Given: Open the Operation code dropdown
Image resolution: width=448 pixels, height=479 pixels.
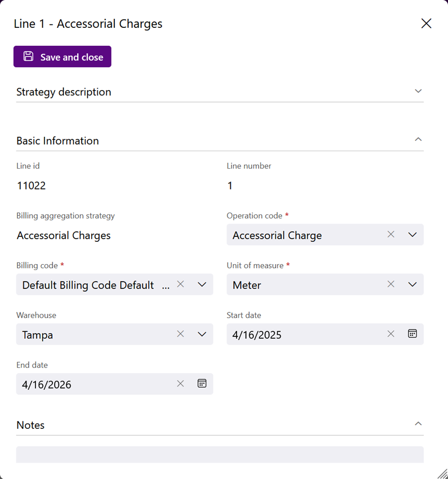Looking at the screenshot, I should [412, 235].
